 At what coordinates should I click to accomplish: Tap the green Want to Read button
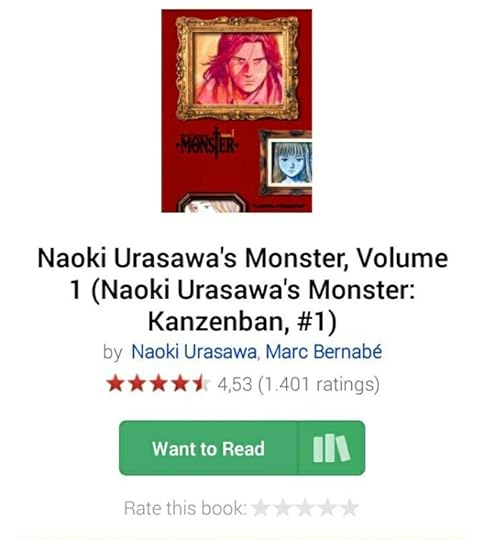coord(208,448)
